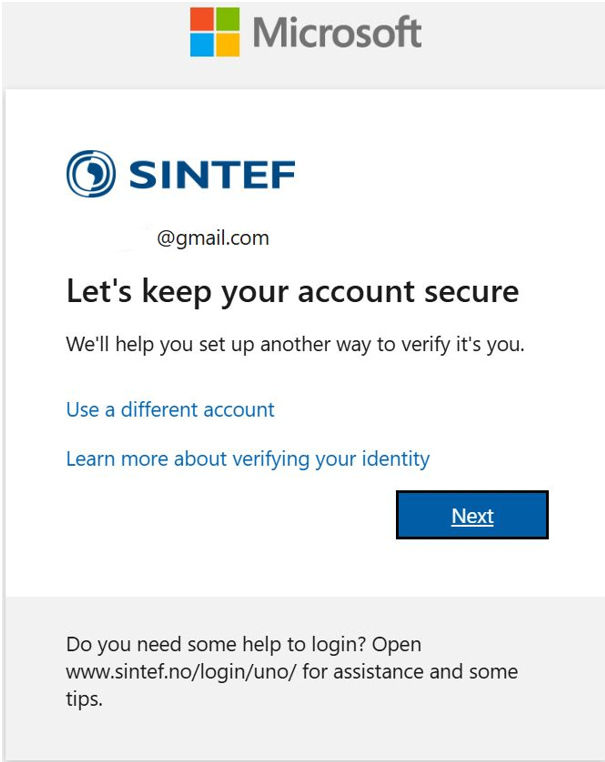Viewport: 605px width, 762px height.
Task: Select the @gmail.com email address text
Action: tap(213, 238)
